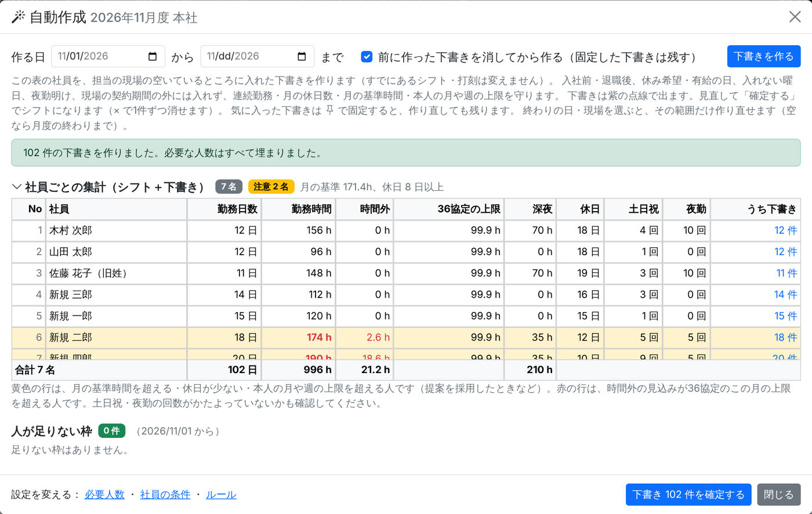
Task: Open the 社員の条件 settings link
Action: (165, 495)
